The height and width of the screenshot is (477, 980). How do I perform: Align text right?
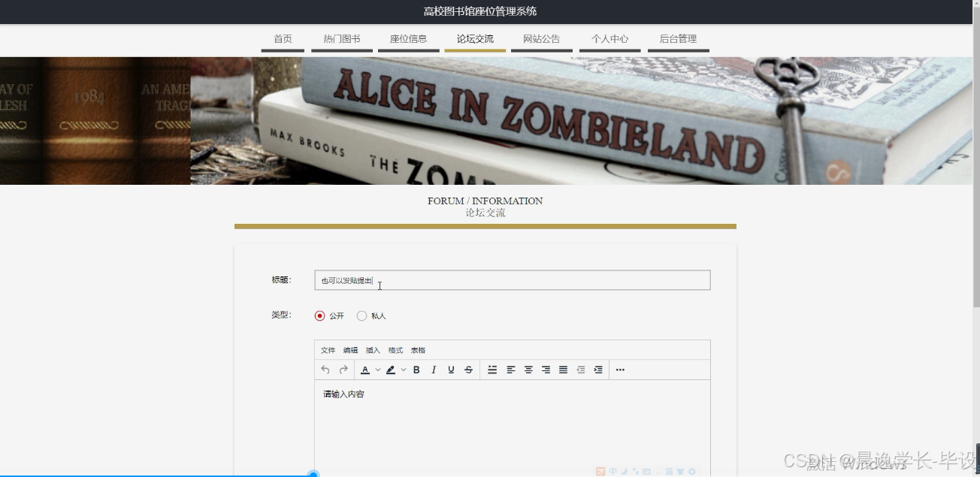pos(546,370)
